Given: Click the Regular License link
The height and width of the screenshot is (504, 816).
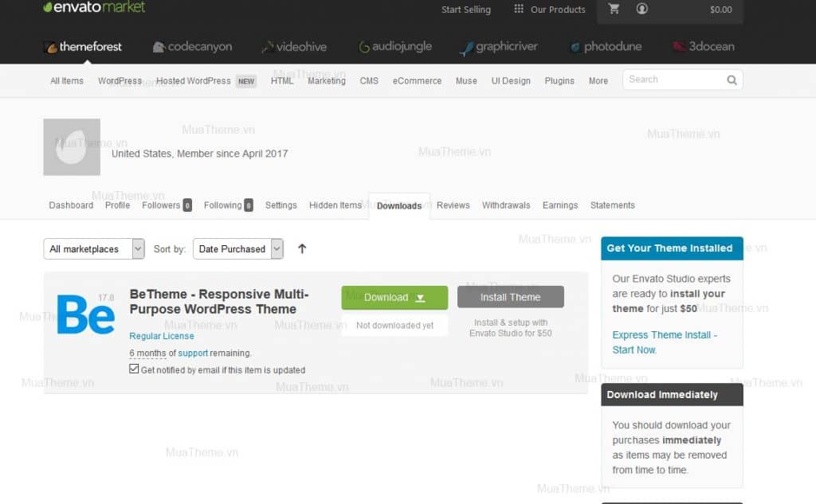Looking at the screenshot, I should tap(162, 336).
